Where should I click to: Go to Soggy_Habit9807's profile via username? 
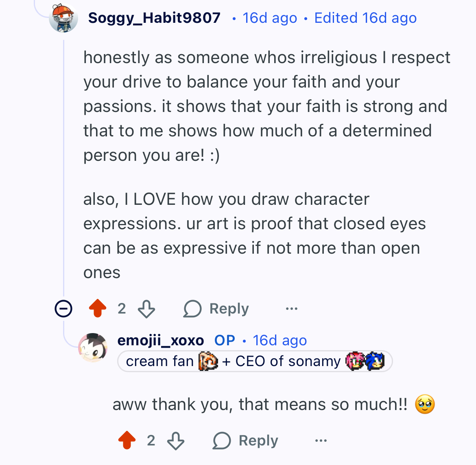154,18
